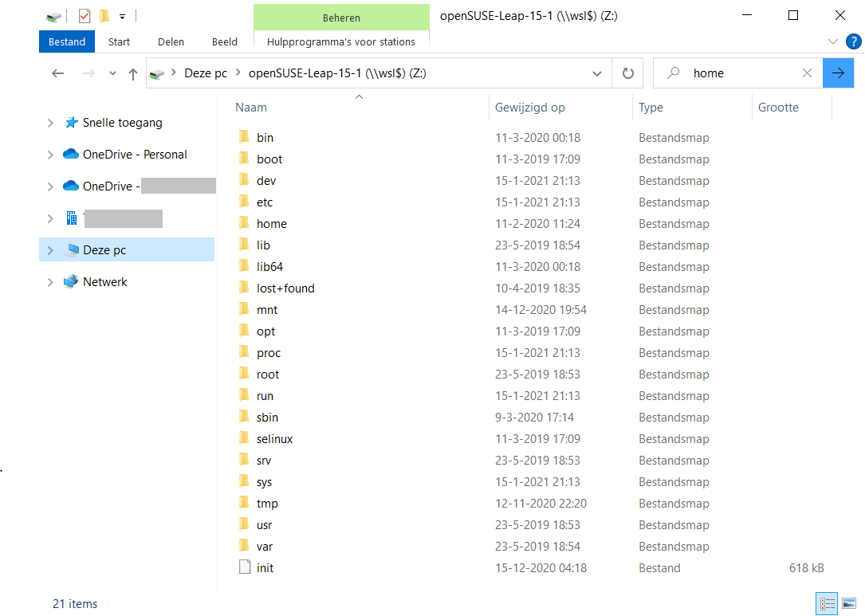Screen dimensions: 865x616
Task: Open the quick access toolbar customize dropdown
Action: 121,16
